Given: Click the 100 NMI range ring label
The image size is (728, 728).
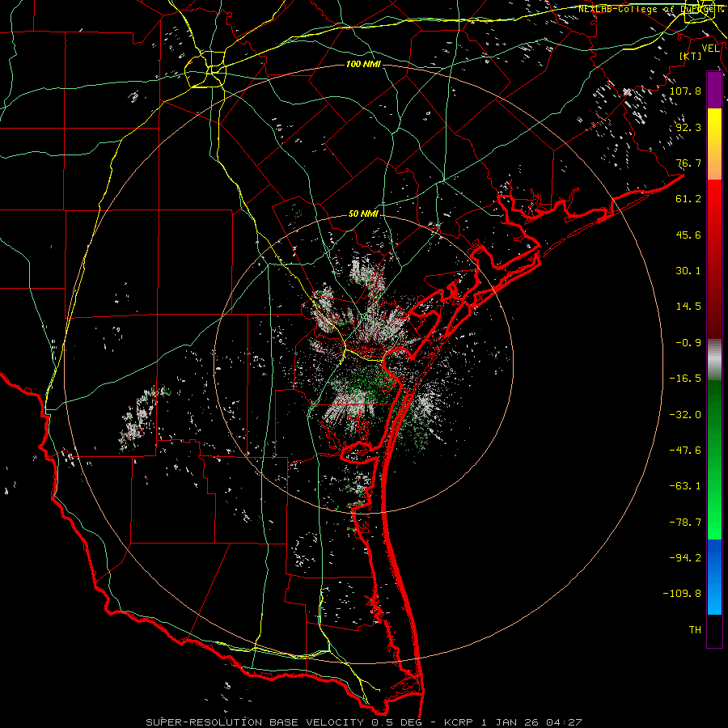Looking at the screenshot, I should [x=363, y=64].
